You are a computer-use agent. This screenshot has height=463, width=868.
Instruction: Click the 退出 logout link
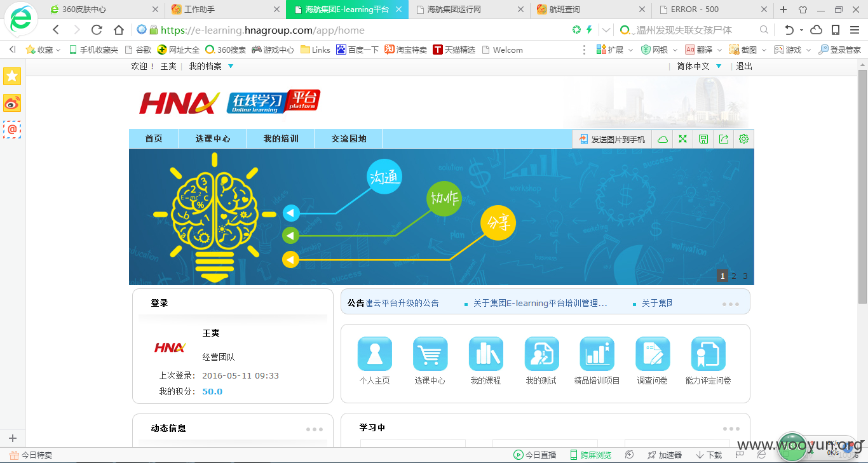744,66
